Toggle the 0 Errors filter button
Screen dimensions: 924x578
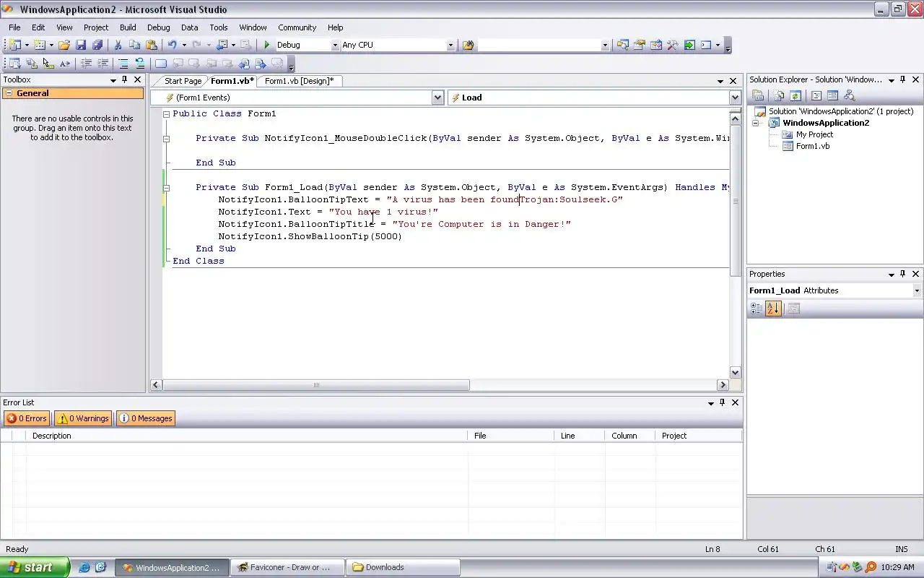tap(27, 418)
